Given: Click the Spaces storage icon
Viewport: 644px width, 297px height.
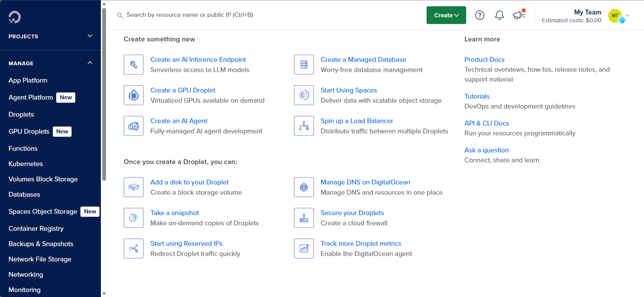Looking at the screenshot, I should coord(304,95).
